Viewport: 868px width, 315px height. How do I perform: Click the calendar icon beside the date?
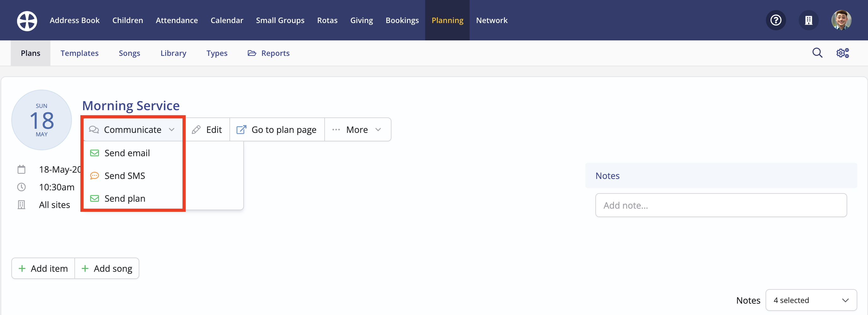(21, 169)
